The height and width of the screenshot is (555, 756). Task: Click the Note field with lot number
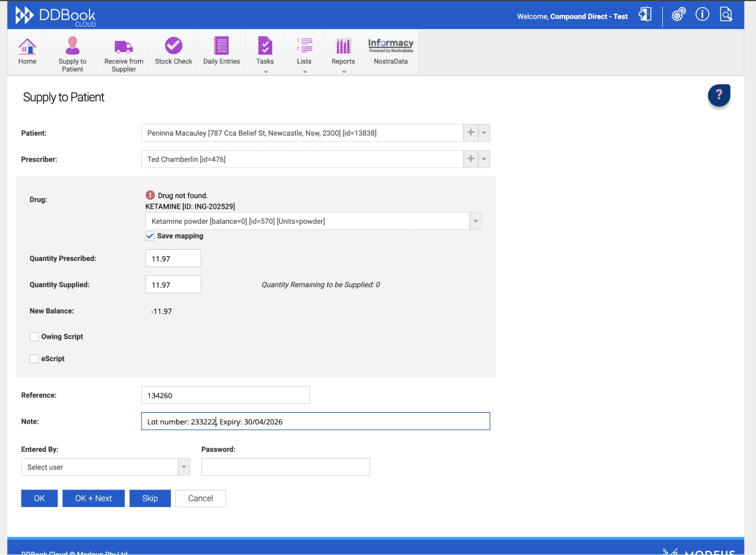tap(315, 421)
